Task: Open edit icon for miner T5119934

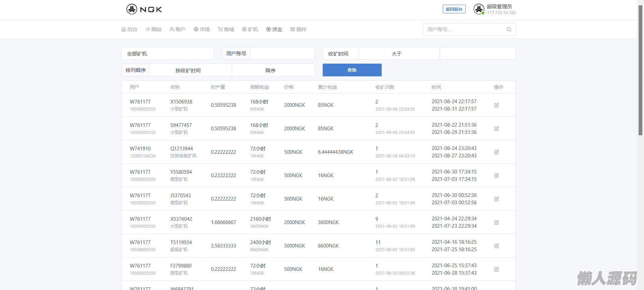Action: coord(496,246)
